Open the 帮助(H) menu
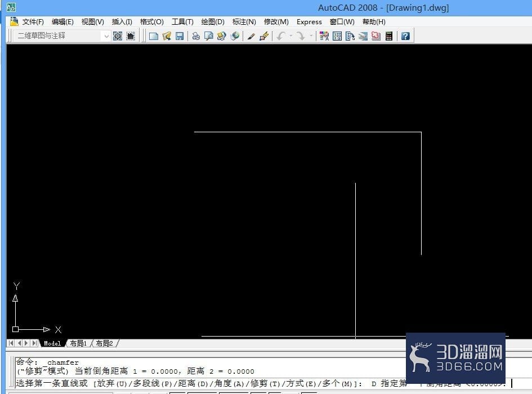532x394 pixels. point(374,22)
